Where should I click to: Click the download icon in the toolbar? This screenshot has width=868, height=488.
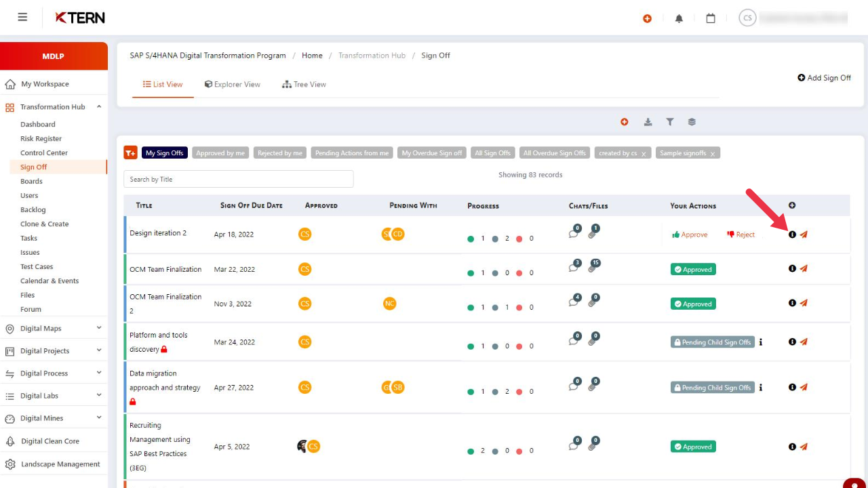click(x=648, y=122)
